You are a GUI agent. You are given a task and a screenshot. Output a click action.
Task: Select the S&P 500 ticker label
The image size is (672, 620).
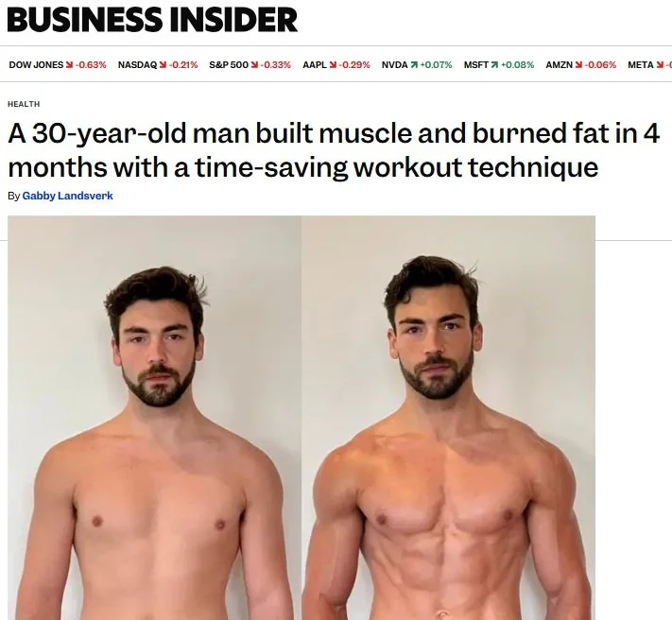point(229,64)
